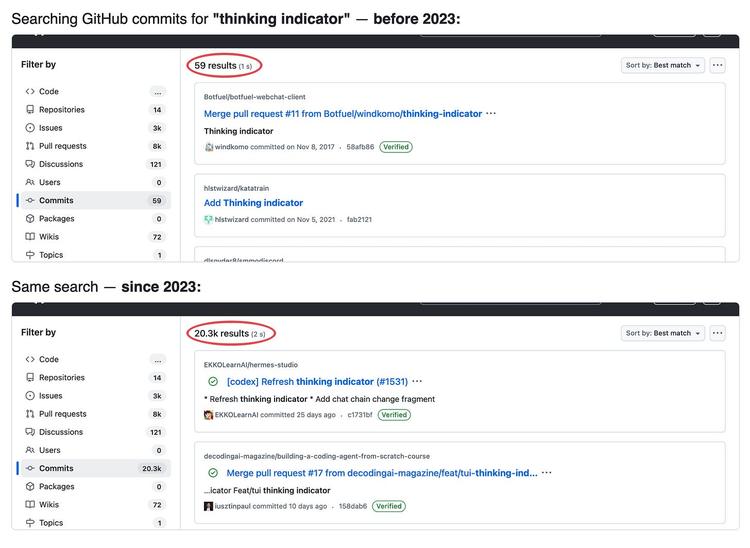Viewport: 750px width, 548px height.
Task: Select Discussions filter in top search panel
Action: pyautogui.click(x=94, y=164)
